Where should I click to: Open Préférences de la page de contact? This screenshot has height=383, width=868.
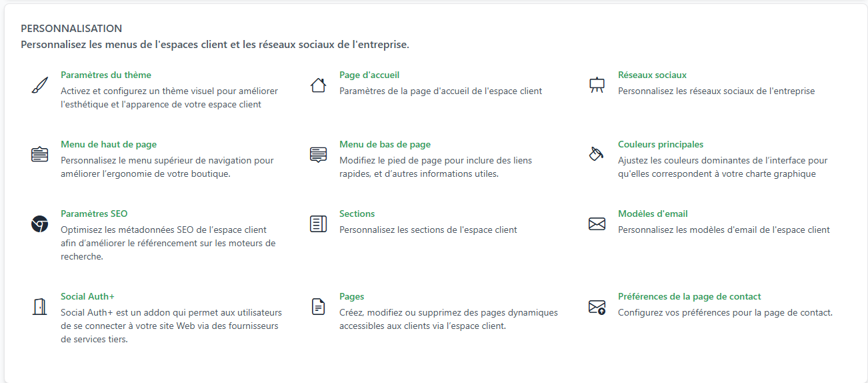[689, 297]
